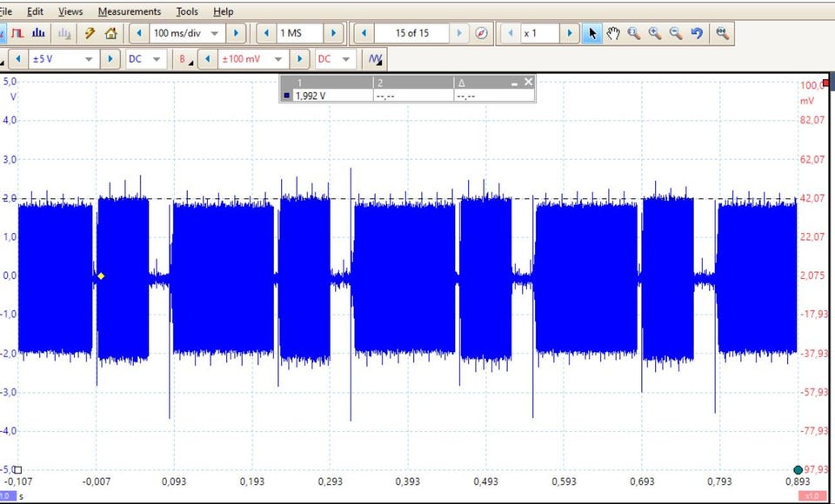Open the 100 ms/div timebase dropdown
Viewport: 835px width, 504px height.
[x=214, y=33]
